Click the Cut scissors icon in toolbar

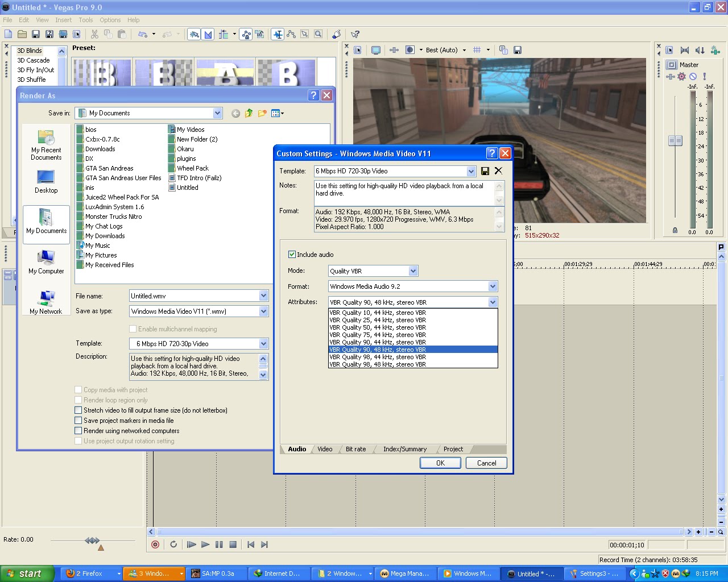click(94, 35)
